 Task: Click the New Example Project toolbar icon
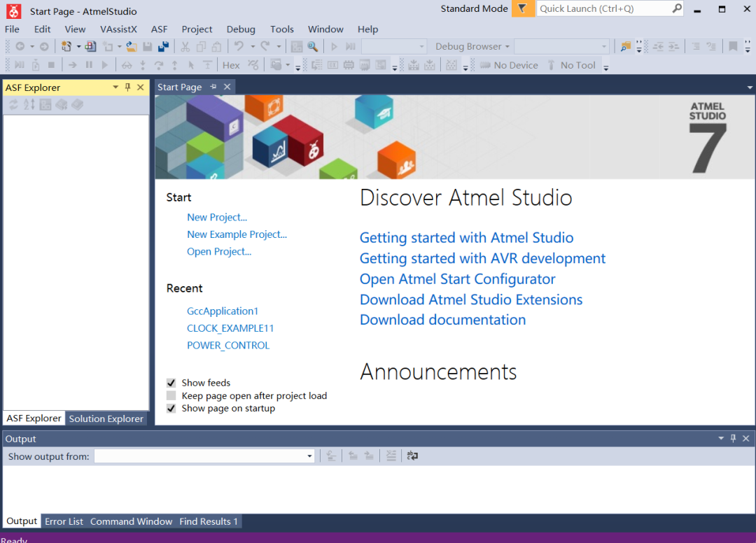tap(90, 47)
